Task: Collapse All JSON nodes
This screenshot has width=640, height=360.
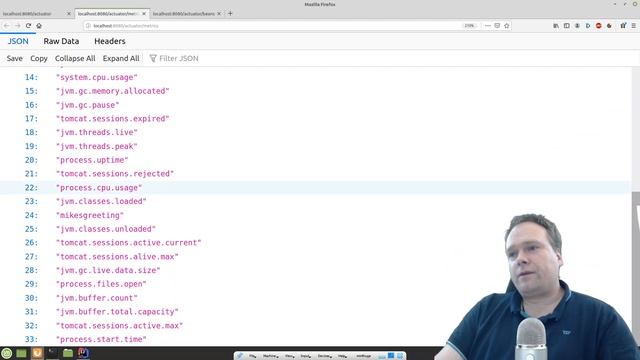Action: pos(75,58)
